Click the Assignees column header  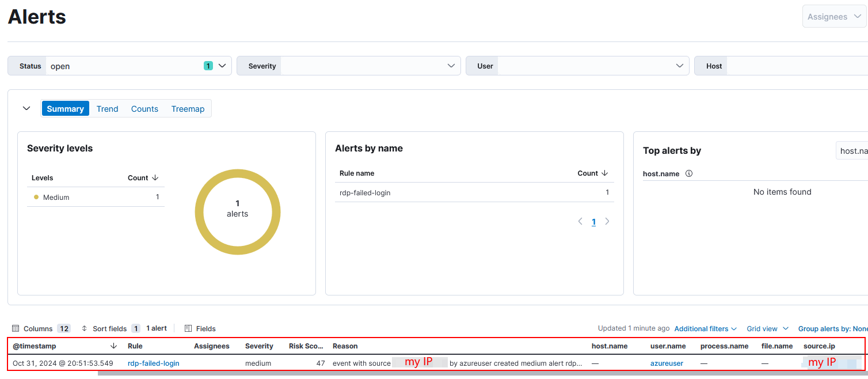point(212,346)
